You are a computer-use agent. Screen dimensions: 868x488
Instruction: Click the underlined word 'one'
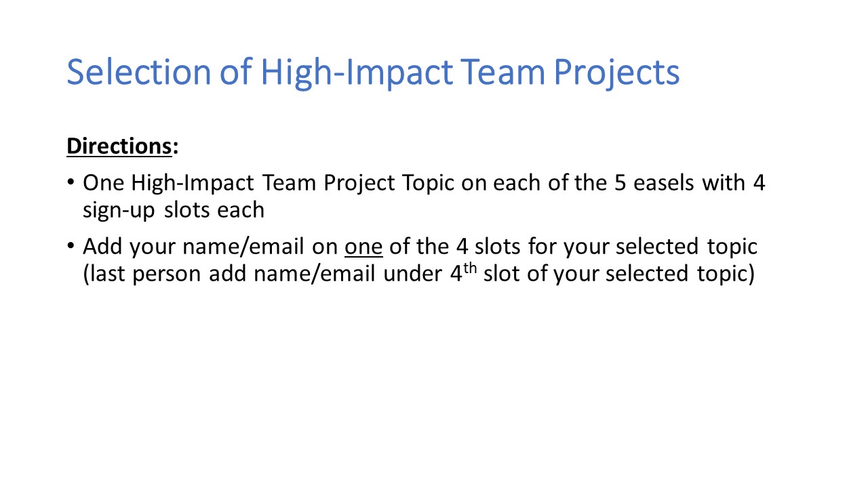tap(364, 247)
